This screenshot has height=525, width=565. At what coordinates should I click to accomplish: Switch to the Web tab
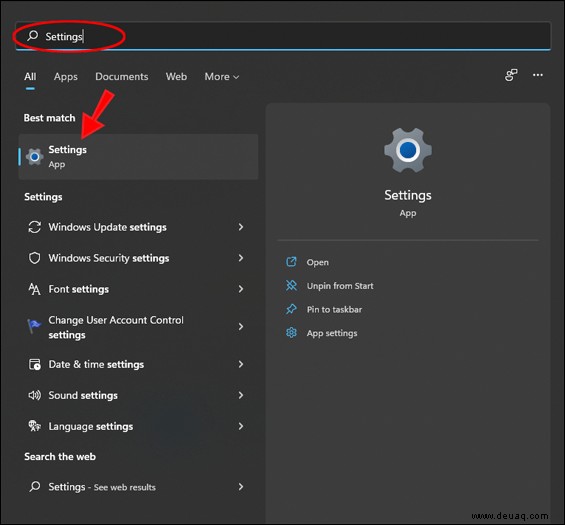click(x=176, y=76)
